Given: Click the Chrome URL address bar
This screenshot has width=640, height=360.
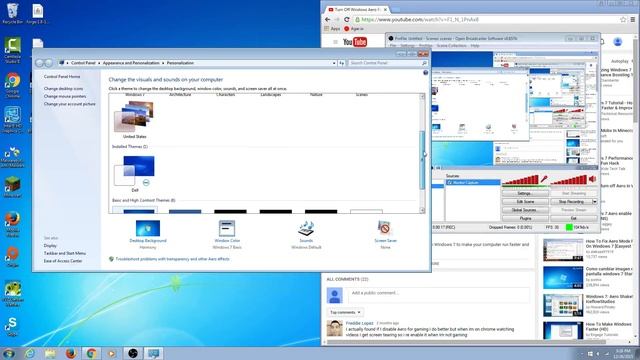Looking at the screenshot, I should (486, 19).
